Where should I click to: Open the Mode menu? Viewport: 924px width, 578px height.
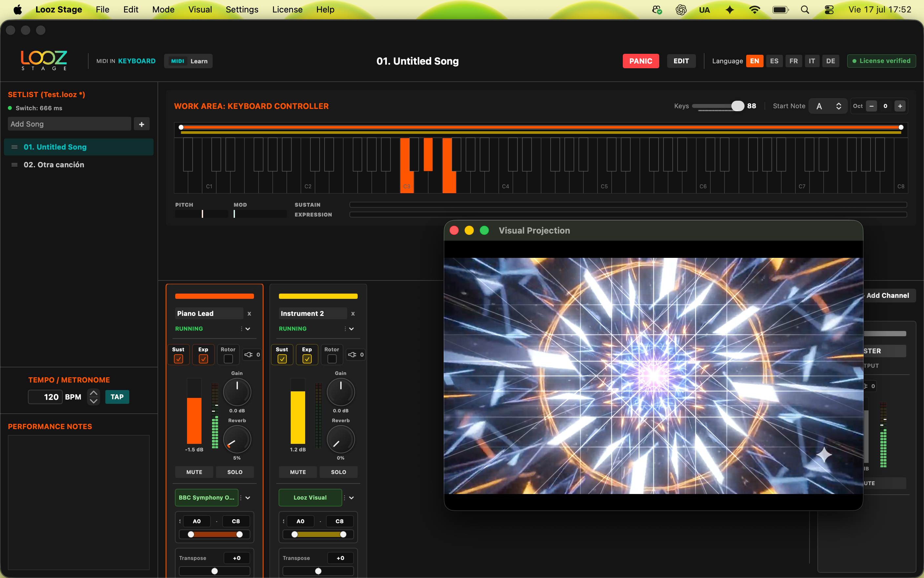coord(163,10)
